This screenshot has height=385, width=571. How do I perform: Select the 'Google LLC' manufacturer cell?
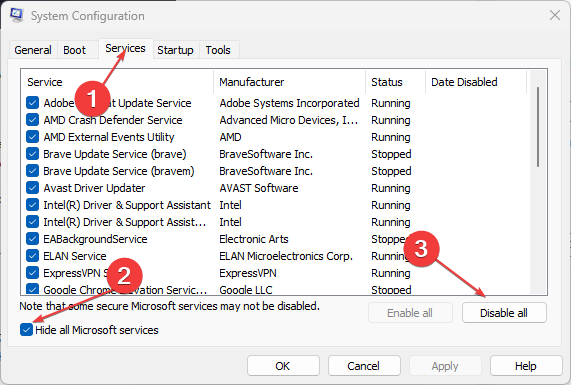(246, 290)
